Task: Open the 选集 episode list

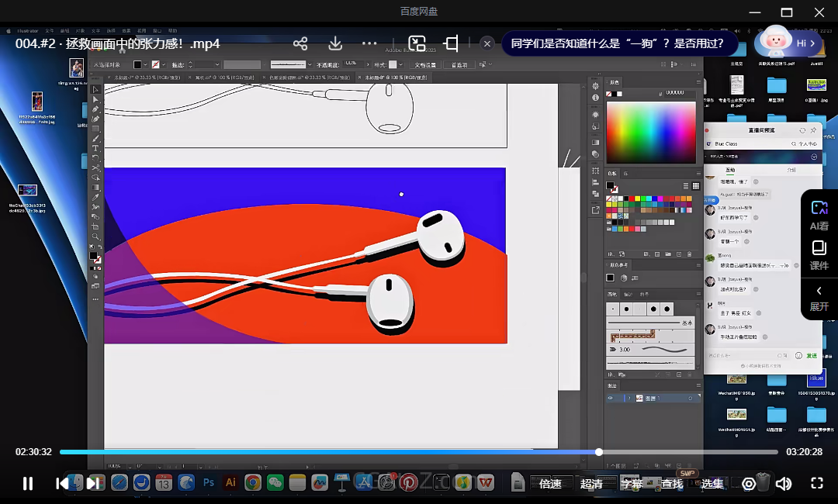Action: pos(712,484)
